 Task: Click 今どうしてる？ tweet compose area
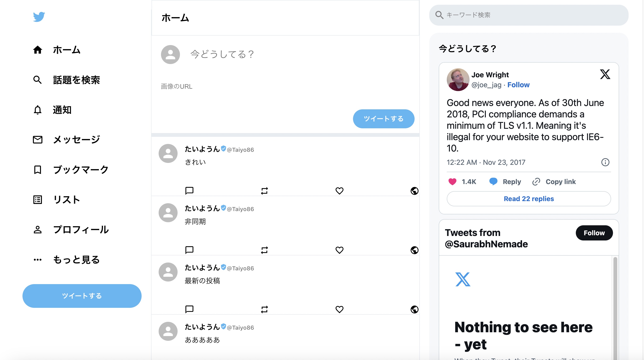(223, 54)
